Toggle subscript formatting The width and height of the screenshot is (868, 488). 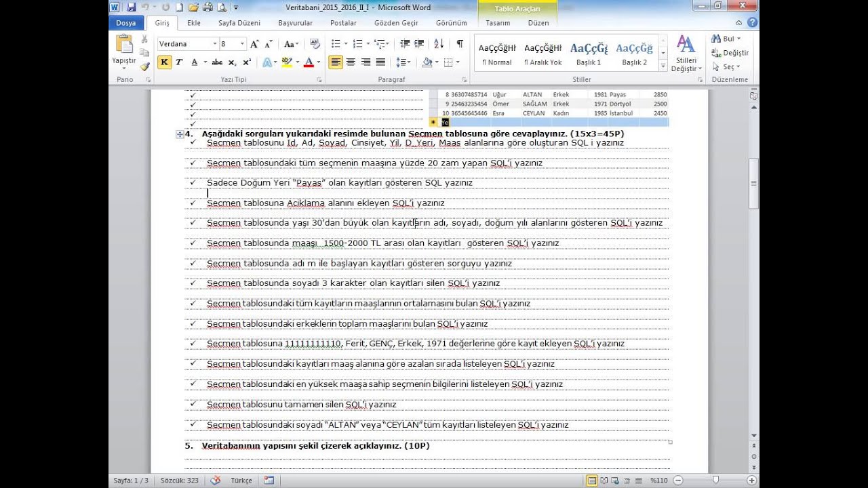click(x=232, y=62)
